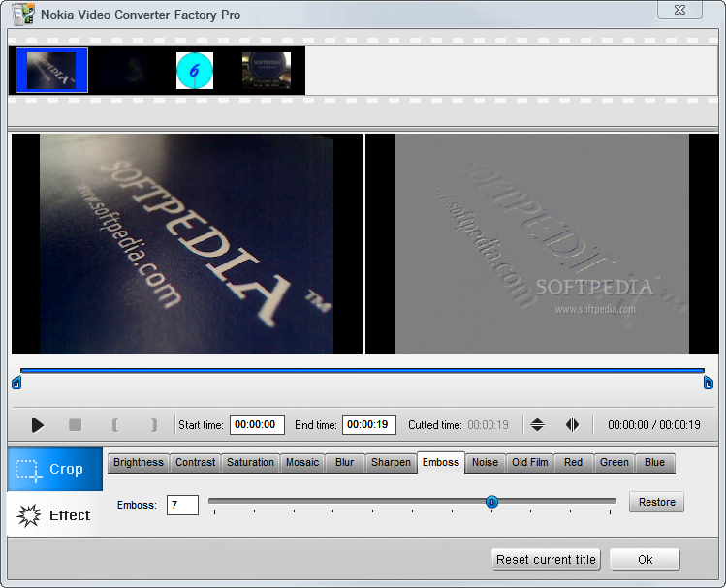Open the Emboss tab
The width and height of the screenshot is (726, 588).
pyautogui.click(x=441, y=463)
